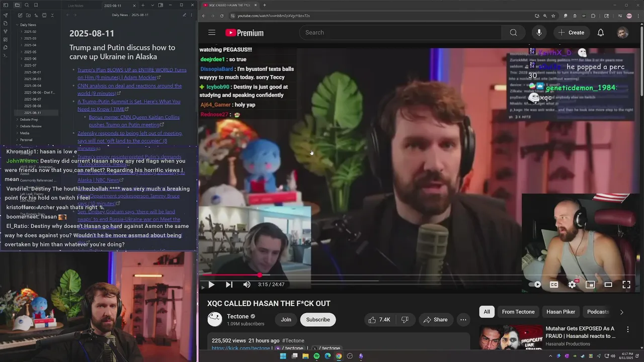
Task: Open miniplayer from video controls
Action: 590,285
